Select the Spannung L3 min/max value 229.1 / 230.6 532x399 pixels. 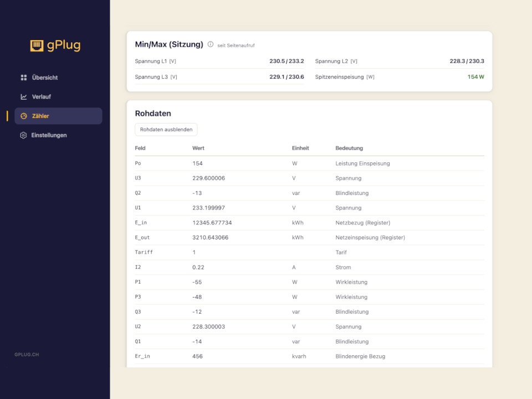coord(287,77)
